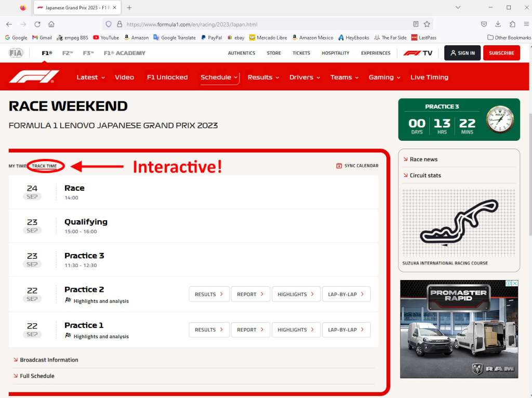The width and height of the screenshot is (532, 398).
Task: Open Practice 1 Results
Action: 209,330
